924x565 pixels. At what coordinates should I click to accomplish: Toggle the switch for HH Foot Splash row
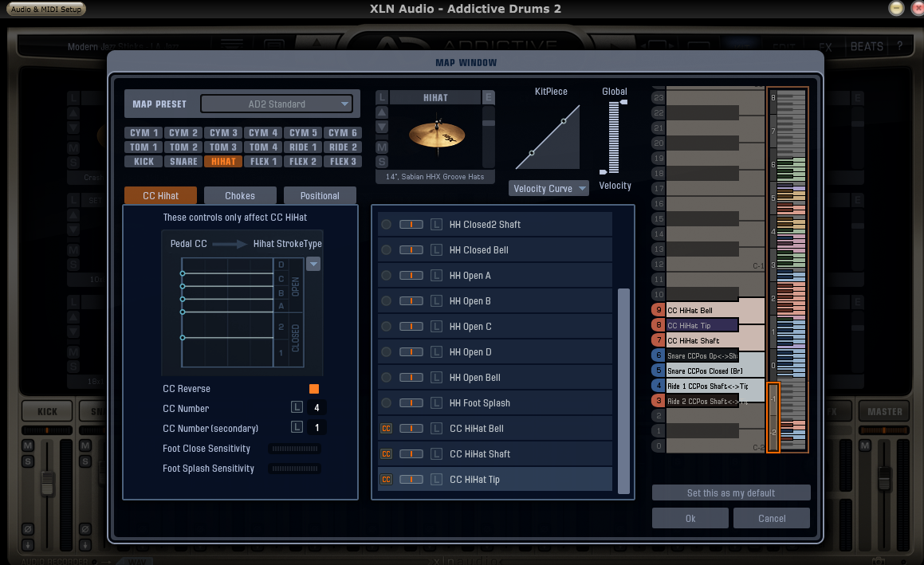tap(411, 403)
